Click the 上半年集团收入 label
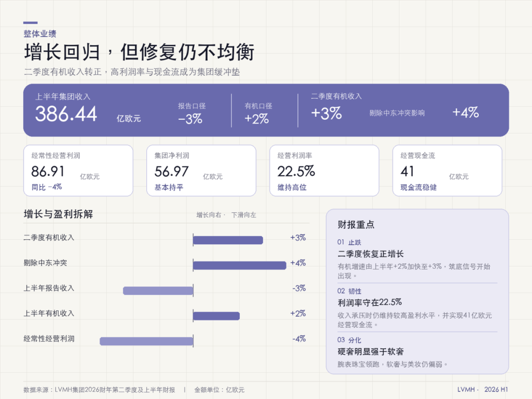This screenshot has height=399, width=532. coord(63,97)
